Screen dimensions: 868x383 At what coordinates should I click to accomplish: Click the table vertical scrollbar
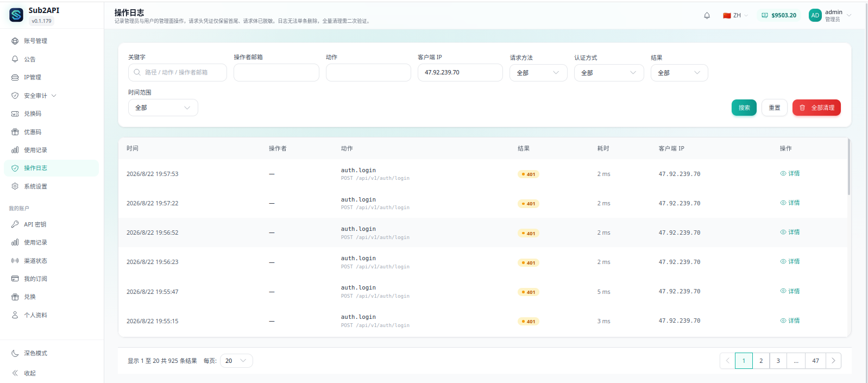tap(848, 167)
